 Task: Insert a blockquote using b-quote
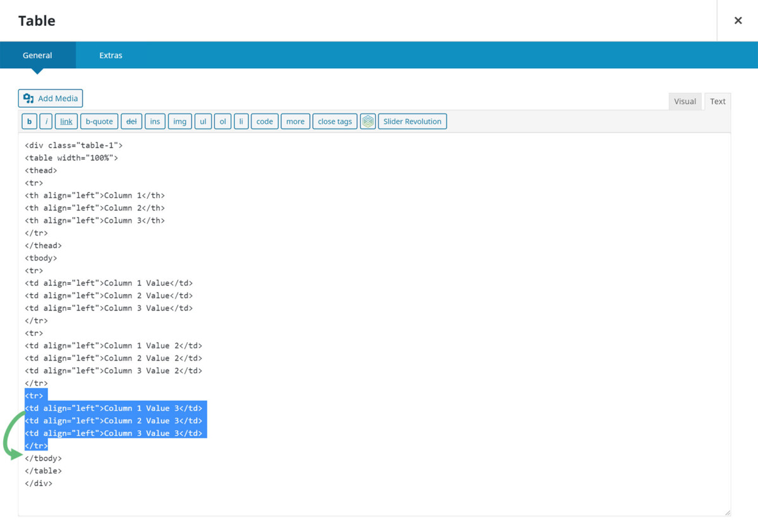(x=99, y=121)
